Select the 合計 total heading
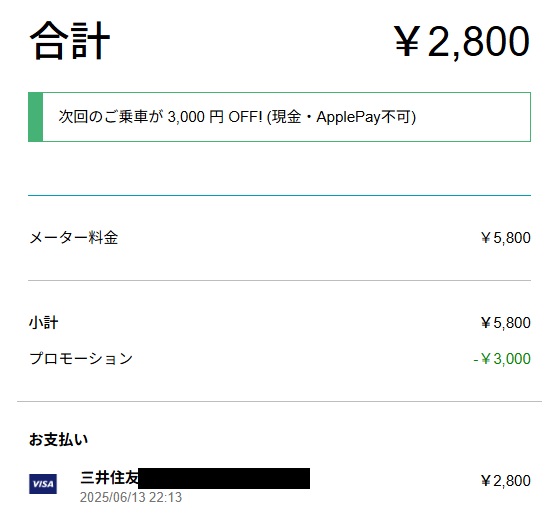This screenshot has height=530, width=551. click(70, 41)
